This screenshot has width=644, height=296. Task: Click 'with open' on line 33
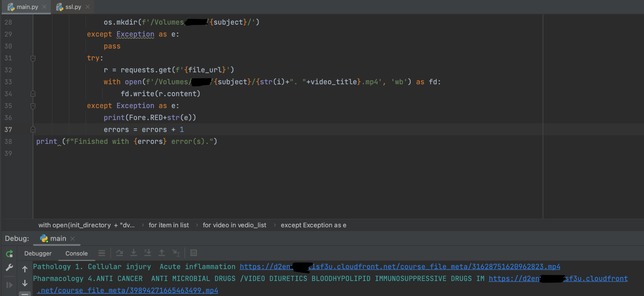(x=123, y=82)
